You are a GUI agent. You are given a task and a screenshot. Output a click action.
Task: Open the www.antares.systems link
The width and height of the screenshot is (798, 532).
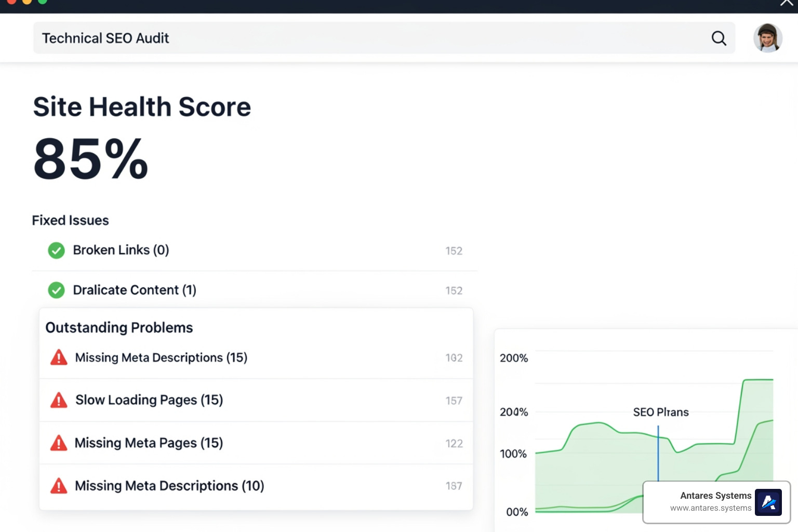click(711, 509)
